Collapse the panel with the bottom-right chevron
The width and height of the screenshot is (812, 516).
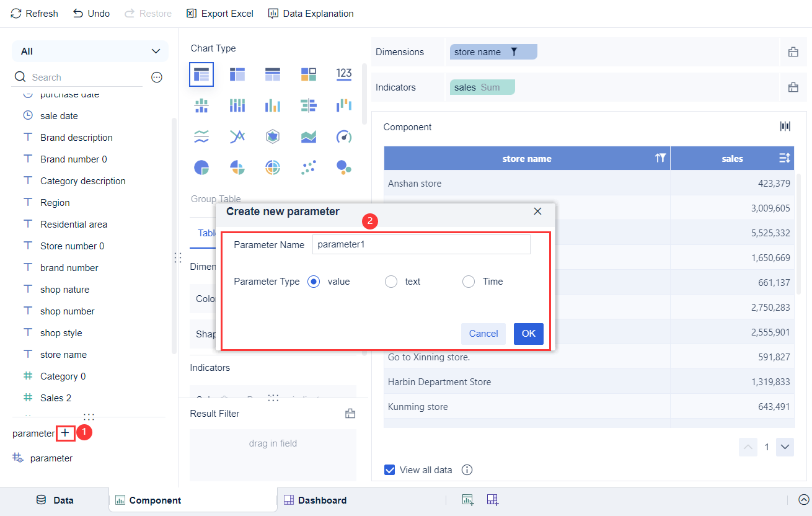pyautogui.click(x=804, y=499)
